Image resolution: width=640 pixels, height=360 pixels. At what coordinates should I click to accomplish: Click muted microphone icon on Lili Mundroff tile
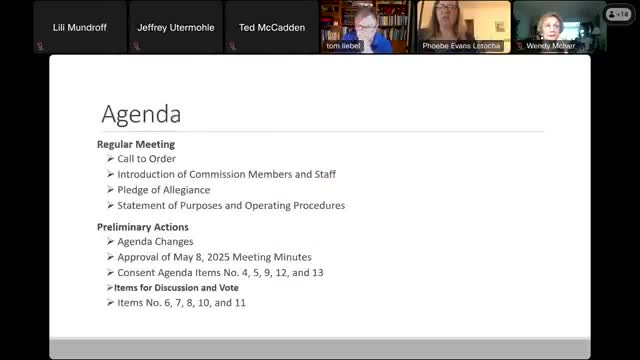(x=40, y=46)
